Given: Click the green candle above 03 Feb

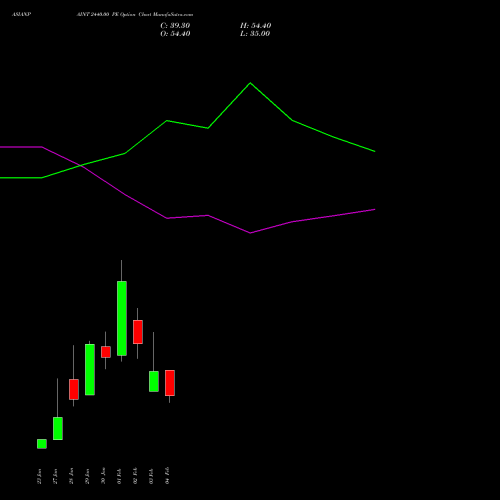Looking at the screenshot, I should click(x=154, y=381).
